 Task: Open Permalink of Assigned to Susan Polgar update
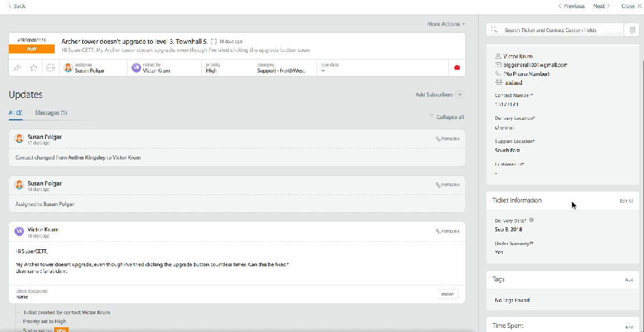[447, 185]
